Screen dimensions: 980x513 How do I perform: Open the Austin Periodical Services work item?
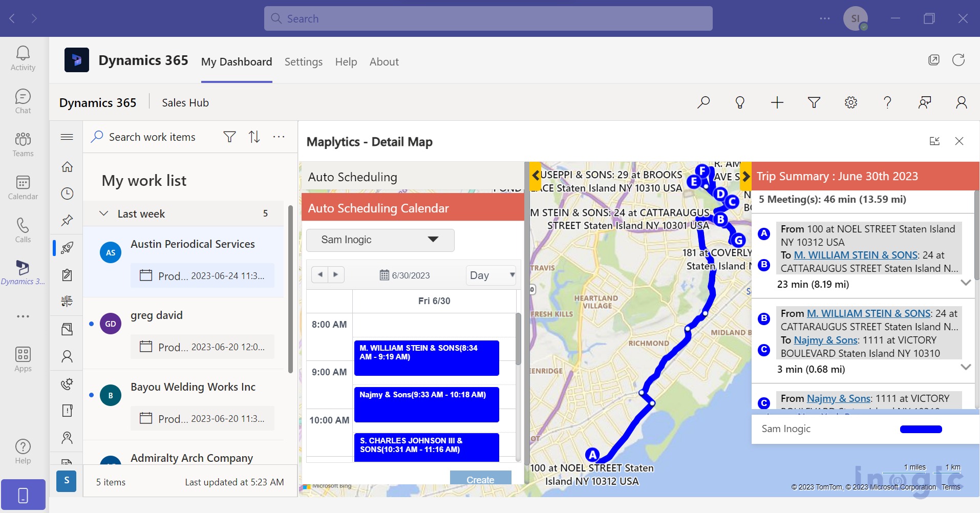point(183,261)
